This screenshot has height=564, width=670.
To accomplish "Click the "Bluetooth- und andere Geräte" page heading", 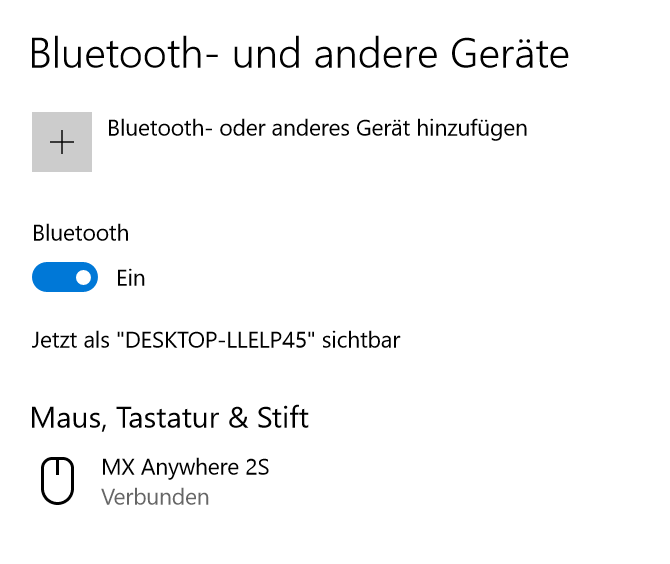I will click(299, 53).
